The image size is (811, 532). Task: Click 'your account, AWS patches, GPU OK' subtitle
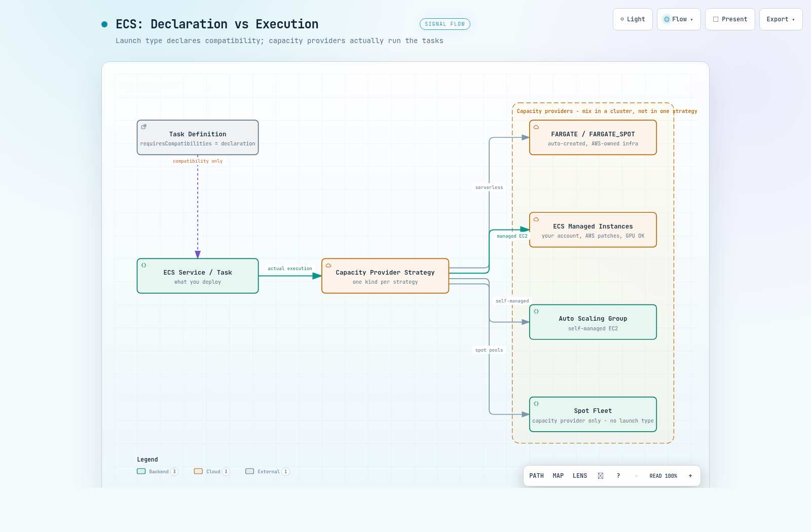(x=593, y=236)
